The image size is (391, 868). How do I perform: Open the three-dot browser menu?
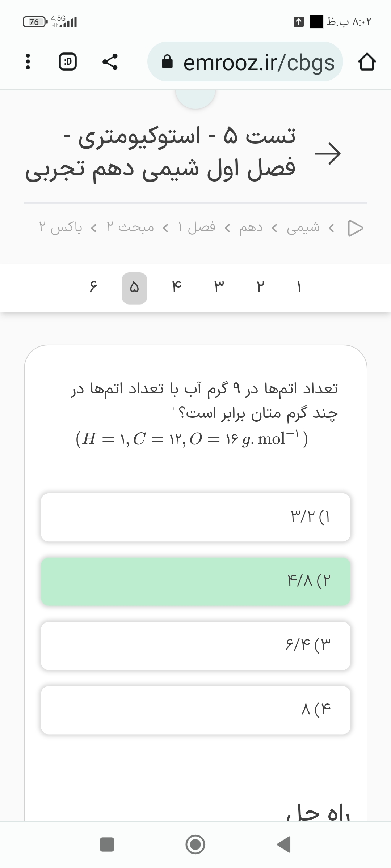28,62
